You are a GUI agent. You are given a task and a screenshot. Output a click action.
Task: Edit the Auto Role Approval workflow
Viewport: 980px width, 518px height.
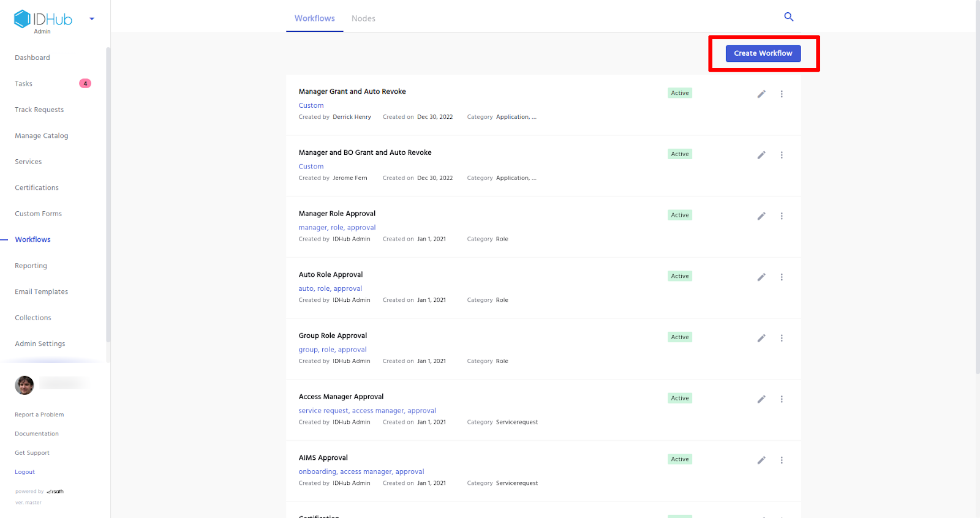(761, 277)
